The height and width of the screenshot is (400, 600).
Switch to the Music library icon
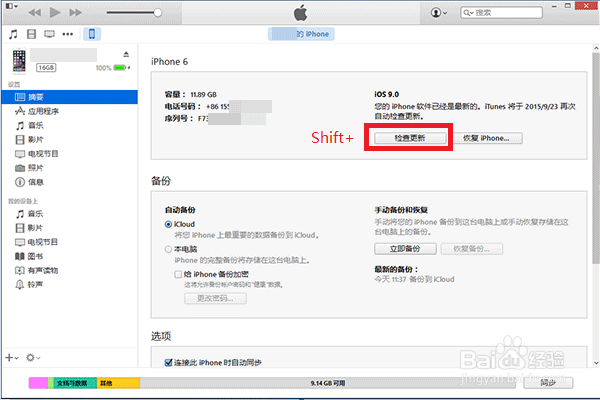[x=13, y=34]
